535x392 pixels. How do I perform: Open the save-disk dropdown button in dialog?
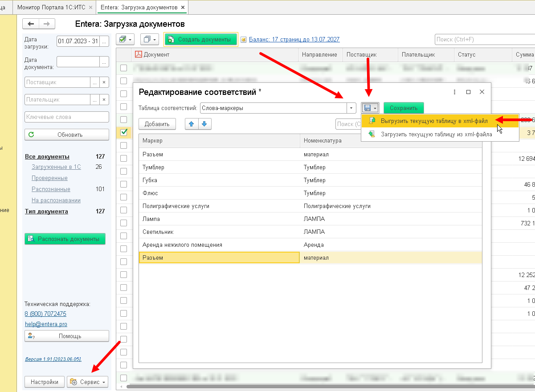[370, 108]
